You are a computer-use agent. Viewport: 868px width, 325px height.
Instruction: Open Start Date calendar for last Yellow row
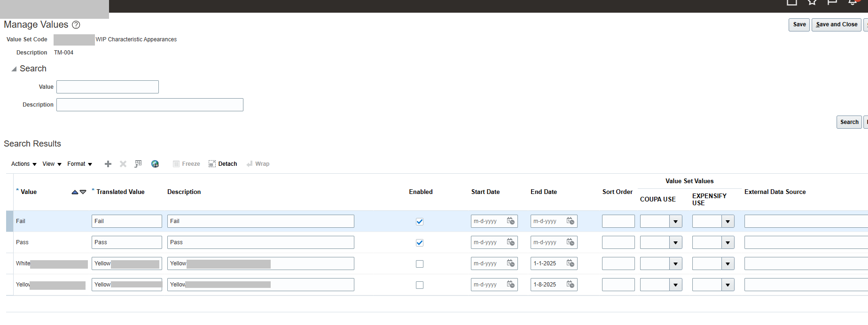tap(511, 285)
